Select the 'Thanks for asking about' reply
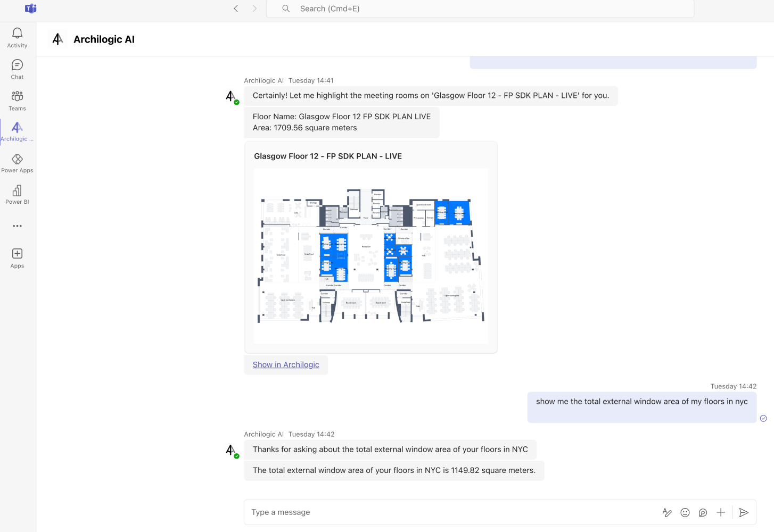774x532 pixels. (390, 450)
